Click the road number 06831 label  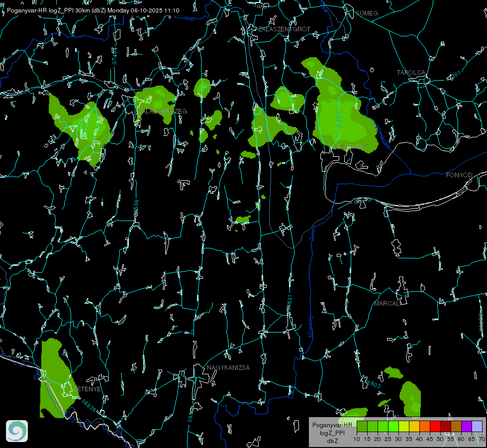pyautogui.click(x=289, y=304)
